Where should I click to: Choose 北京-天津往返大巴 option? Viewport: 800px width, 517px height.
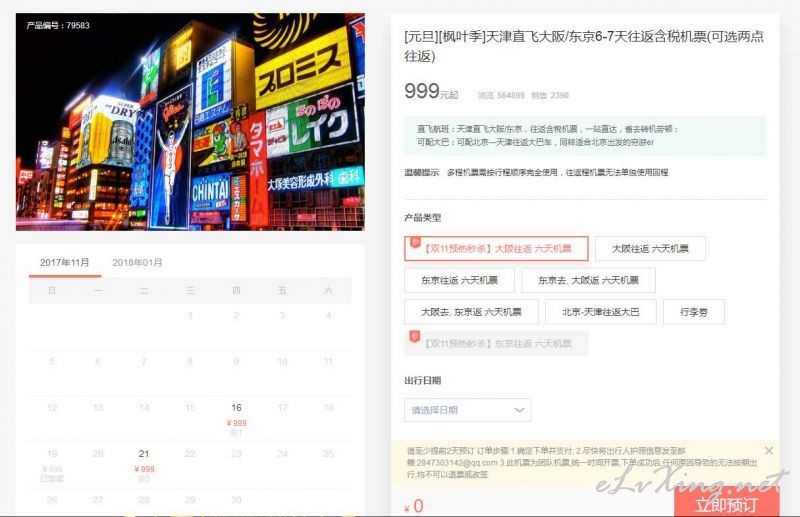[x=601, y=312]
